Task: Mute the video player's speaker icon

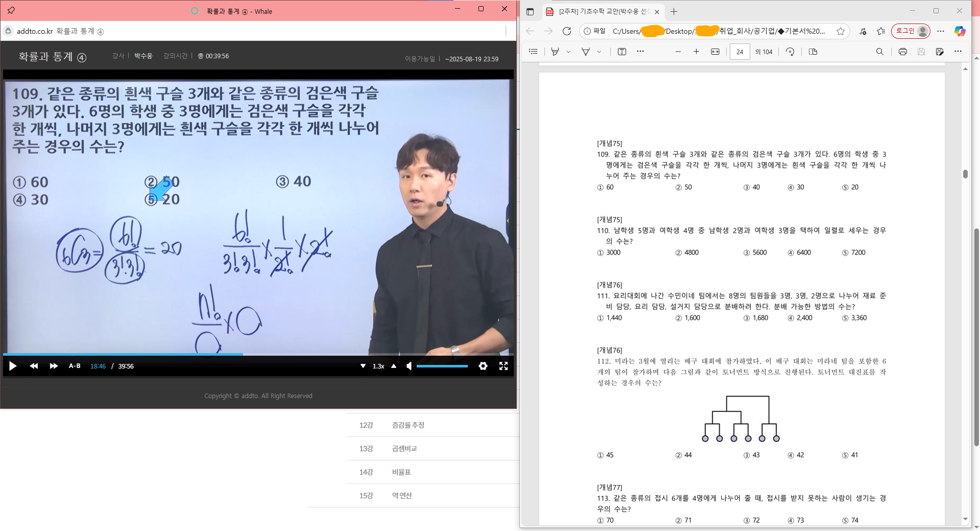Action: 409,366
